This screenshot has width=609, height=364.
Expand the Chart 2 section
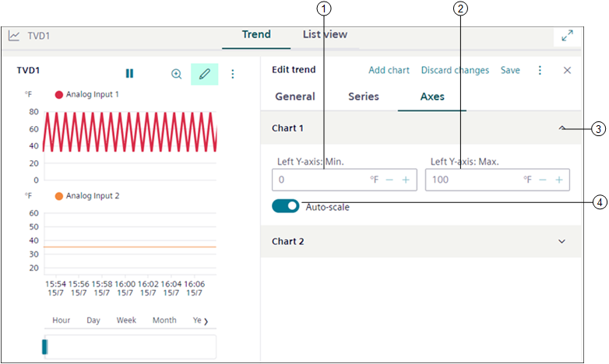click(562, 241)
